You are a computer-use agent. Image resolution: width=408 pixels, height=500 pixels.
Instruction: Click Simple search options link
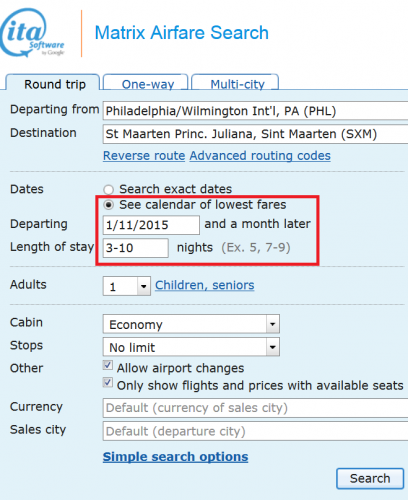[175, 457]
